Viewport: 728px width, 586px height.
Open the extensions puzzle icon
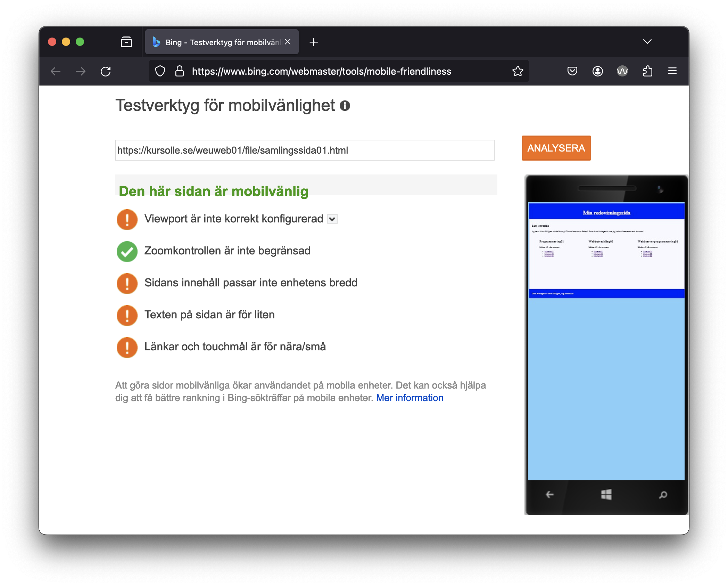point(647,71)
